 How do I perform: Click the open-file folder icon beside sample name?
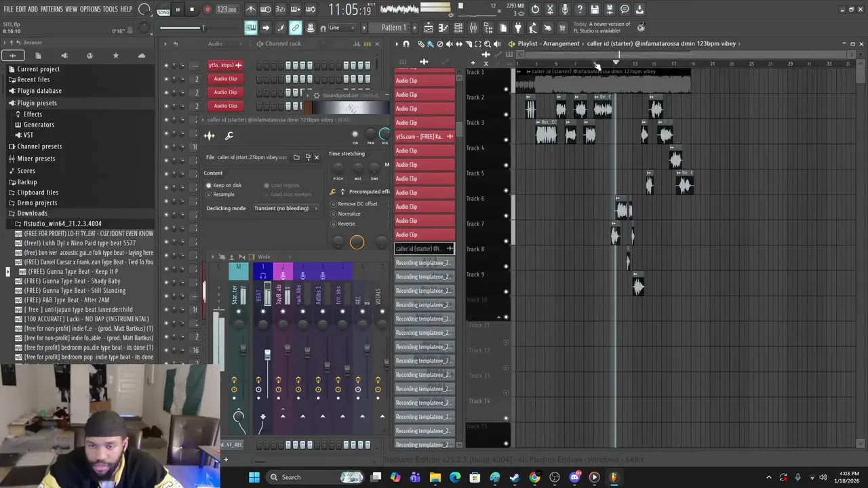click(x=296, y=157)
